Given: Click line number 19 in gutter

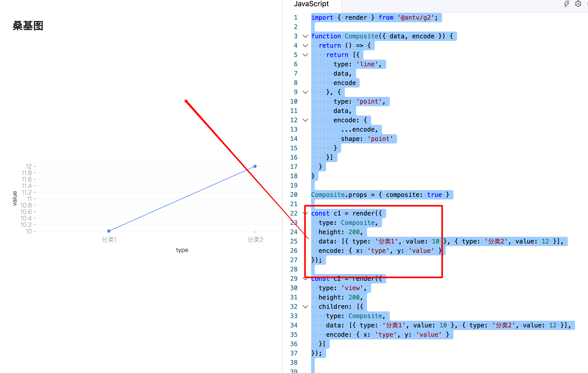Looking at the screenshot, I should click(294, 185).
